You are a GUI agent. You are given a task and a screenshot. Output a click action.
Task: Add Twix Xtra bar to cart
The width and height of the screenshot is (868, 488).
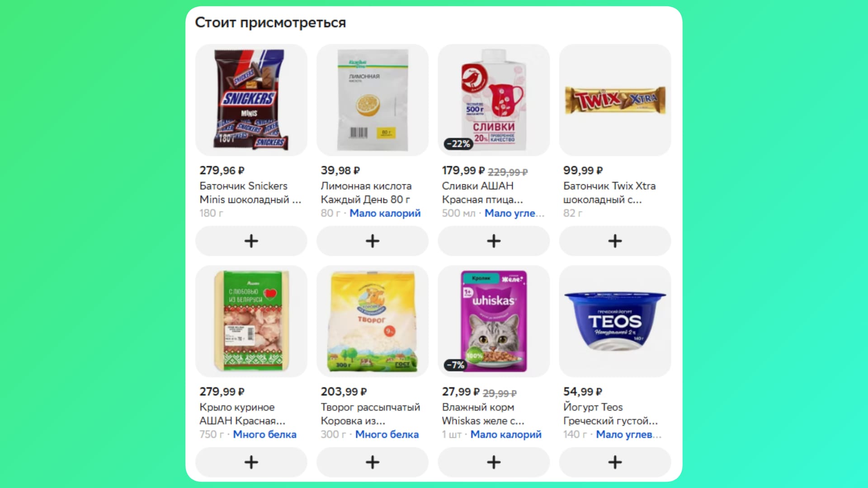(x=615, y=241)
